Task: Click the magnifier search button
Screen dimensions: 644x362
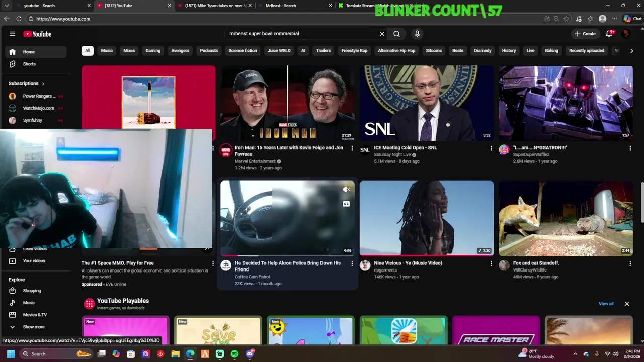Action: tap(396, 34)
